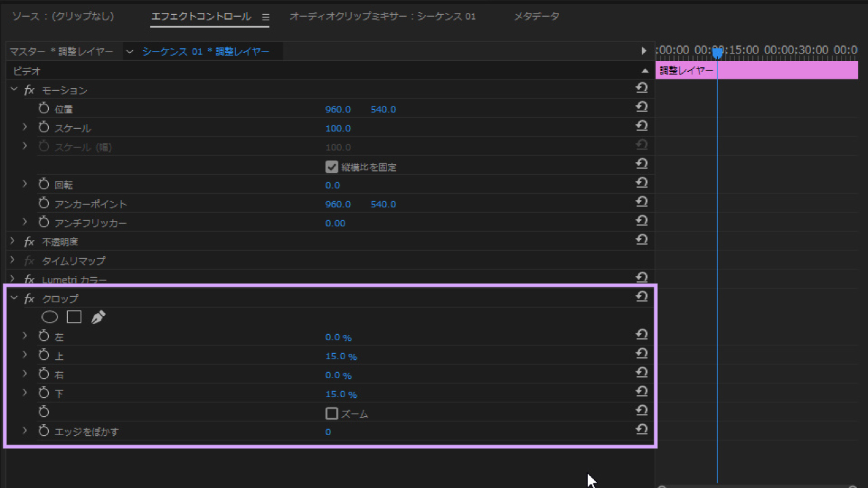Select マスター * 調整レイヤー tab

click(62, 52)
